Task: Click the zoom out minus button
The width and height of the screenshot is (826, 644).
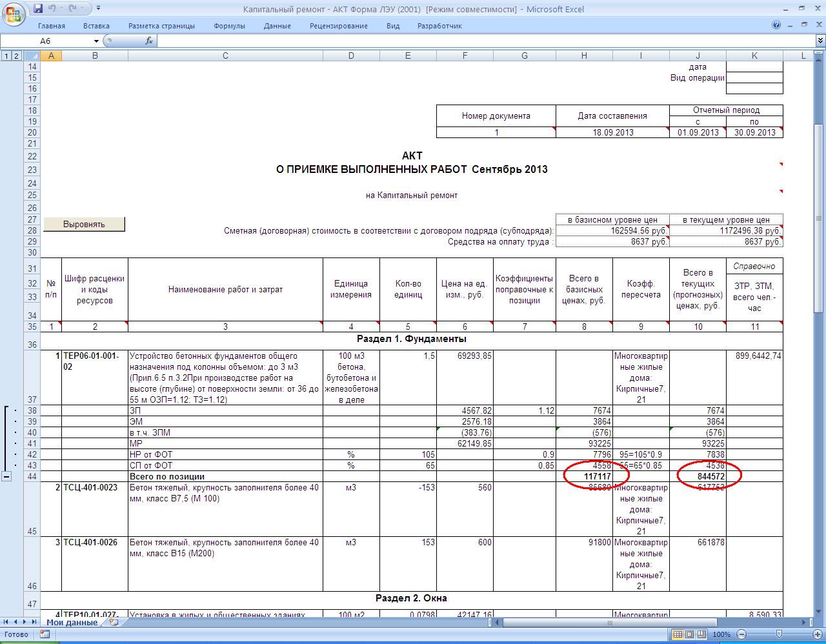Action: pos(741,634)
